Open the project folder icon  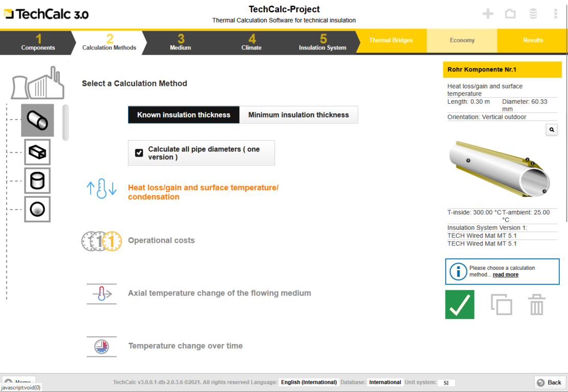pyautogui.click(x=510, y=14)
